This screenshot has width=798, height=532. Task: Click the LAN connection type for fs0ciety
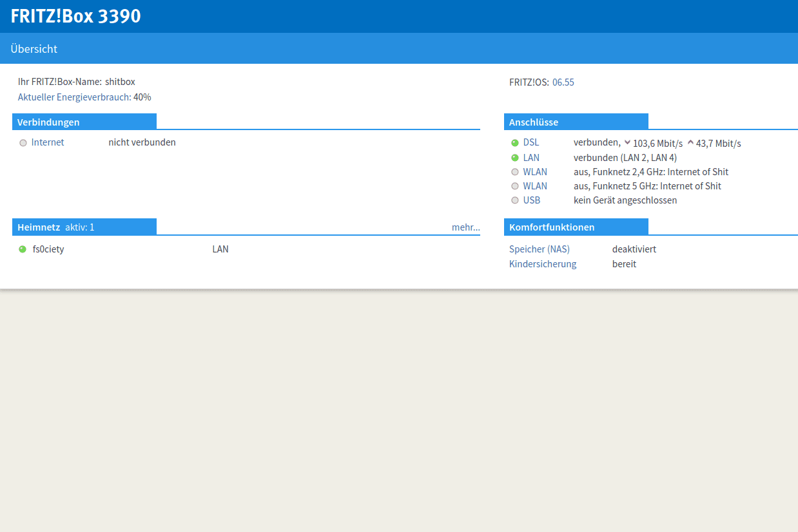coord(220,249)
